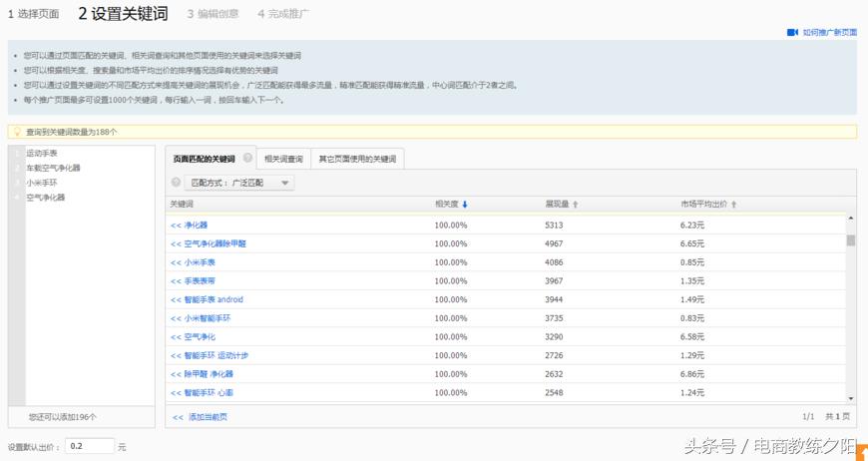Click the 展现量 value 5313

(x=554, y=226)
